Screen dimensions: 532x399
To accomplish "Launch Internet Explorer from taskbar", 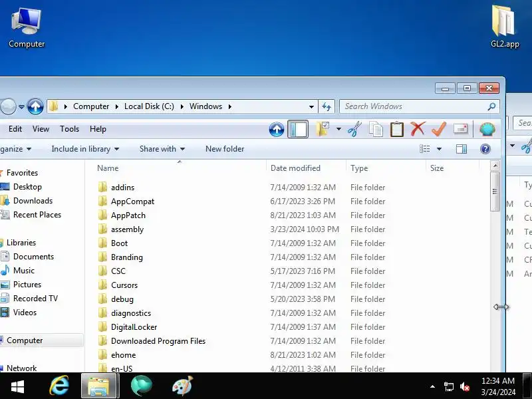I will coord(59,386).
